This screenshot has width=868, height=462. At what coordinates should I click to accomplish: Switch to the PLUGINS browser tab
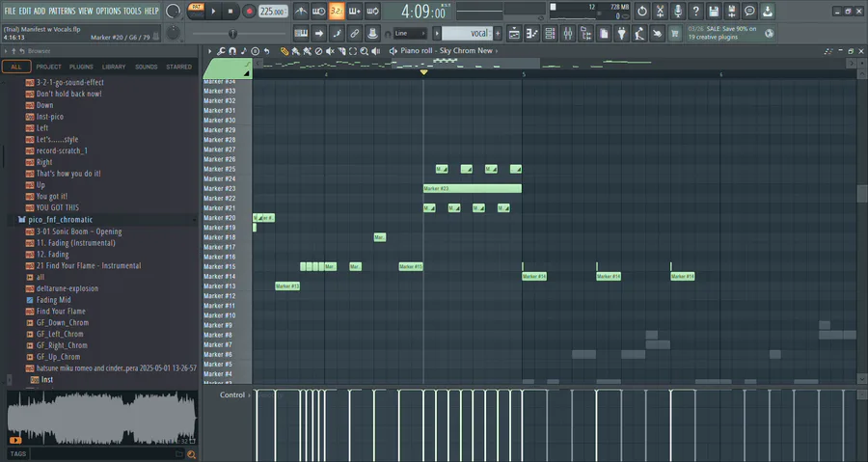click(x=81, y=67)
